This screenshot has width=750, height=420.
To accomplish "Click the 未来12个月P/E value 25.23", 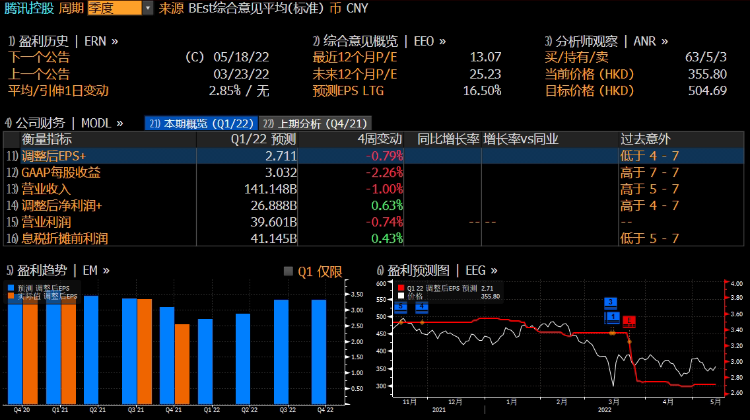I will click(485, 74).
